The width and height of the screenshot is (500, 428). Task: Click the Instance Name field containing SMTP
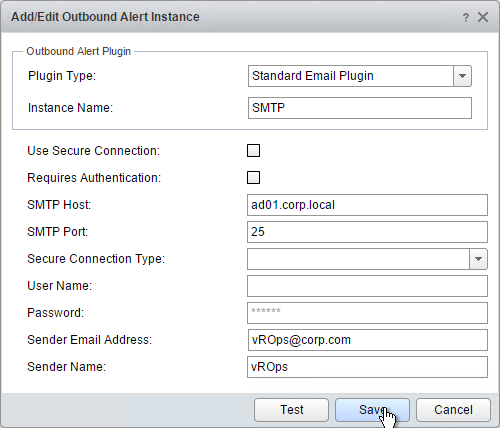(360, 108)
